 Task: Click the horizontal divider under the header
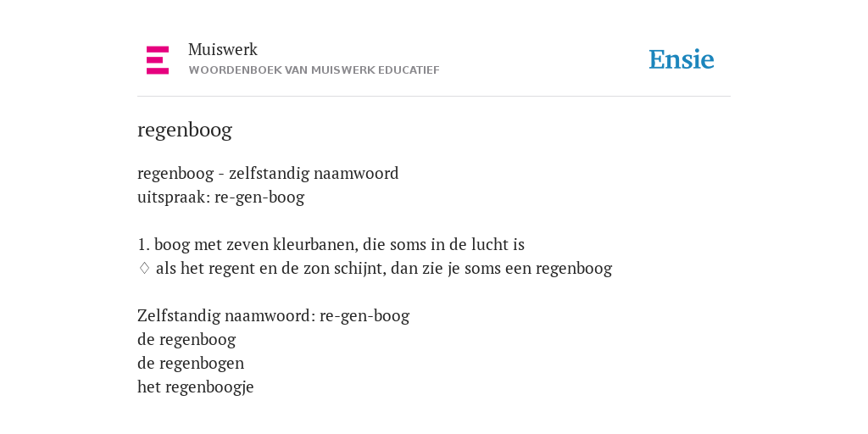pos(434,97)
